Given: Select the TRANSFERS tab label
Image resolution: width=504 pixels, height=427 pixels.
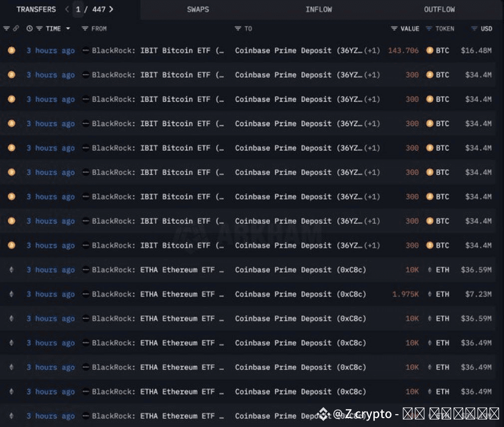Looking at the screenshot, I should [x=36, y=9].
